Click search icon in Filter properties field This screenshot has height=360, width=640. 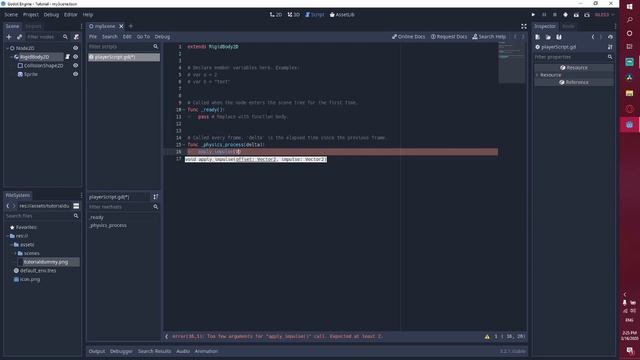coord(610,57)
